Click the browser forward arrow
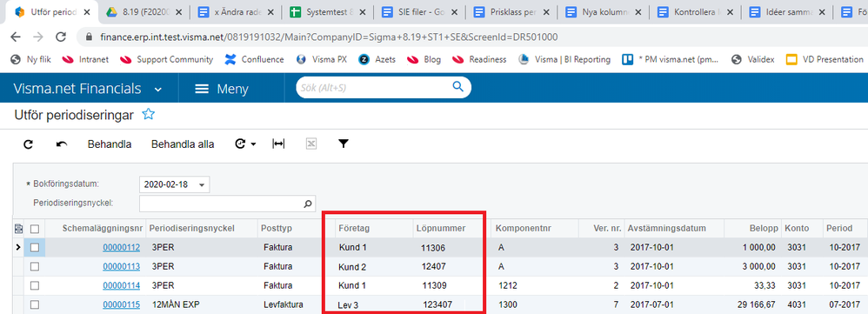The height and width of the screenshot is (314, 868). (37, 37)
